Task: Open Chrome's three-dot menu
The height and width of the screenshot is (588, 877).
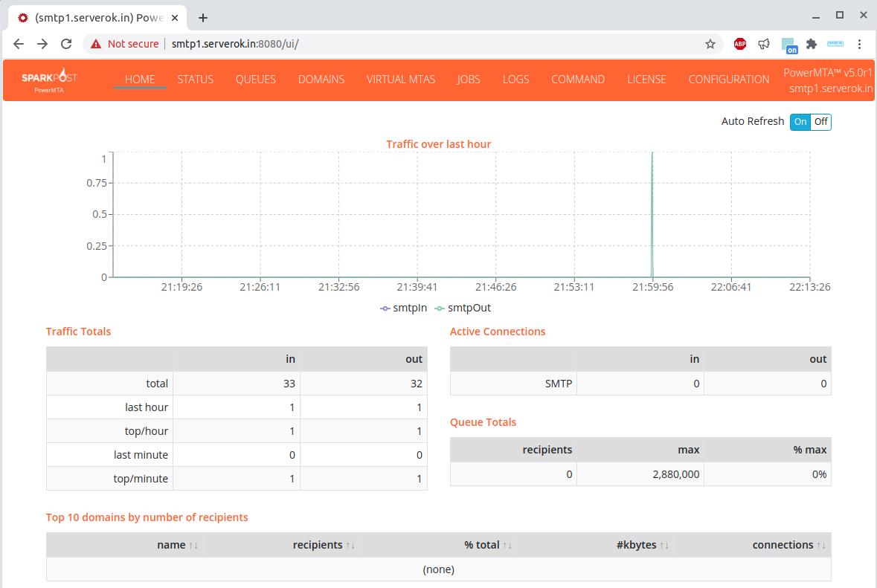Action: click(x=860, y=44)
